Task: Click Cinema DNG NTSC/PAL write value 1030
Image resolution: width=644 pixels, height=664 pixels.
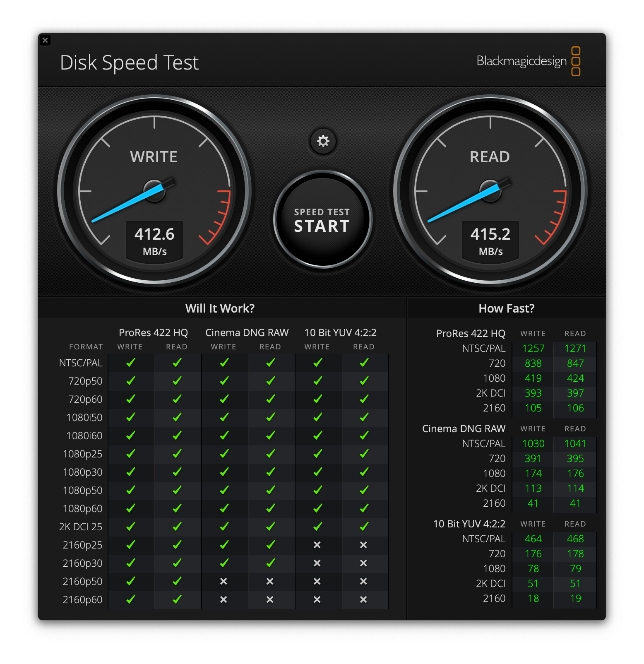Action: pos(533,444)
